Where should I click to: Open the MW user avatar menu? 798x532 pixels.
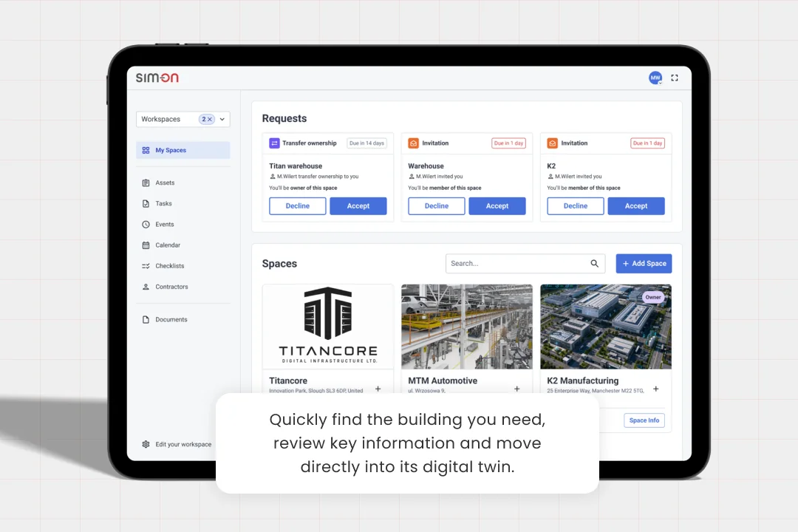click(655, 78)
